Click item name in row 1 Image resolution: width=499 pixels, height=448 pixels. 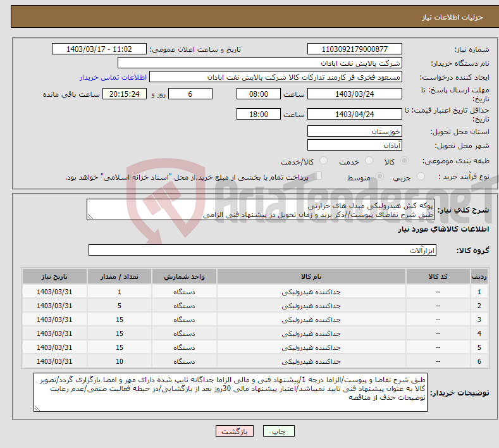click(x=311, y=292)
